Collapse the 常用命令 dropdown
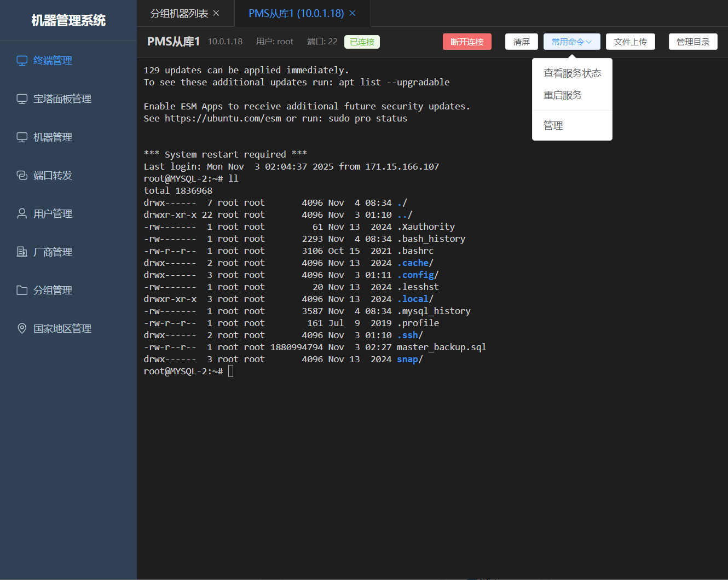 (572, 42)
